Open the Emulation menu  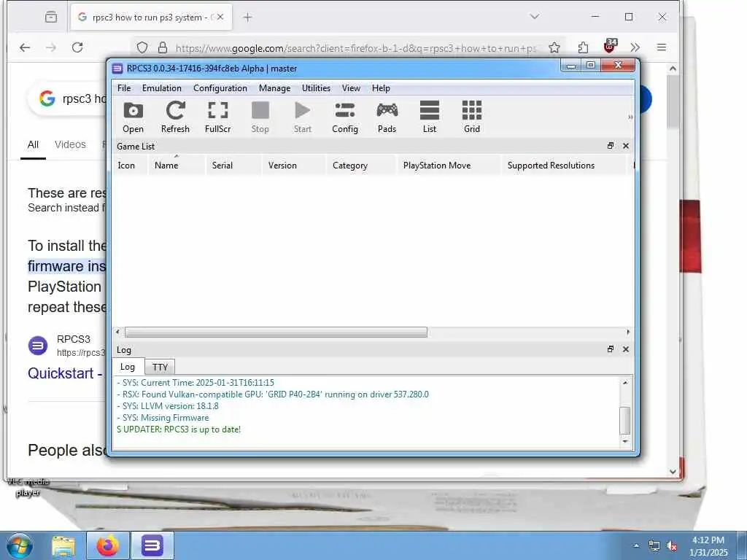(161, 88)
